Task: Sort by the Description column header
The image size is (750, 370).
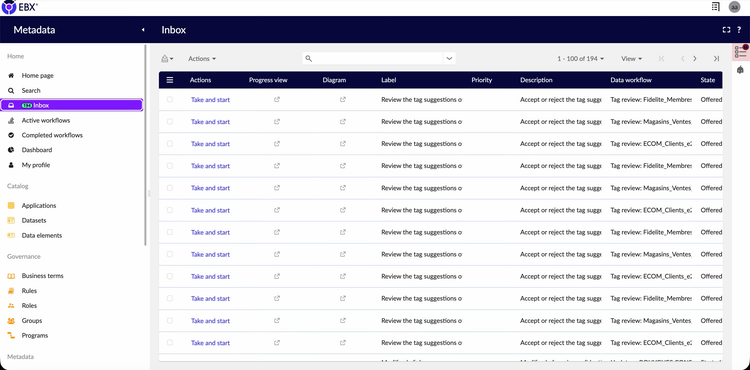Action: coord(536,80)
